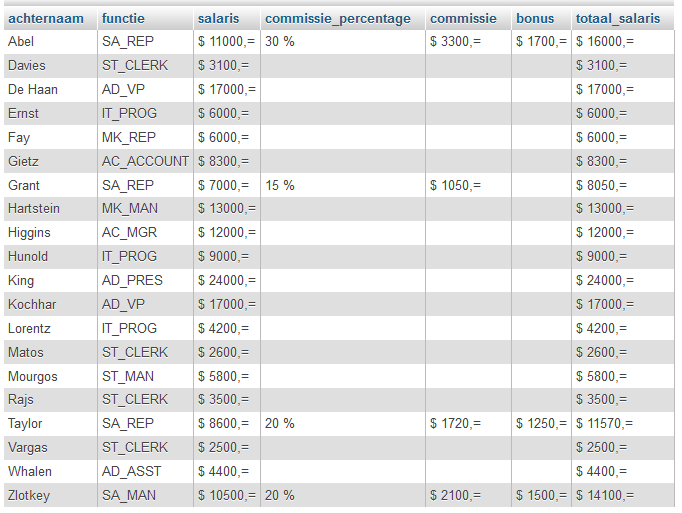Screen dimensions: 682x513
Task: Select Taylor's $ 1250,= bonus cell
Action: coord(541,424)
